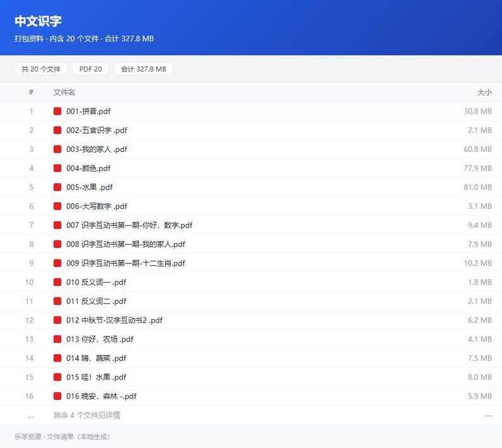Click row number 16
The height and width of the screenshot is (448, 502).
30,396
